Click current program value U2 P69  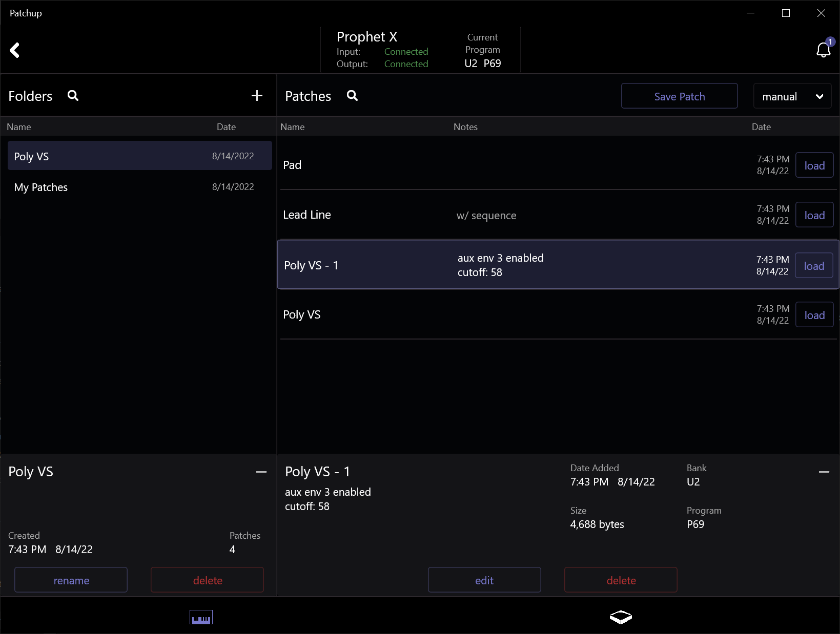[483, 64]
